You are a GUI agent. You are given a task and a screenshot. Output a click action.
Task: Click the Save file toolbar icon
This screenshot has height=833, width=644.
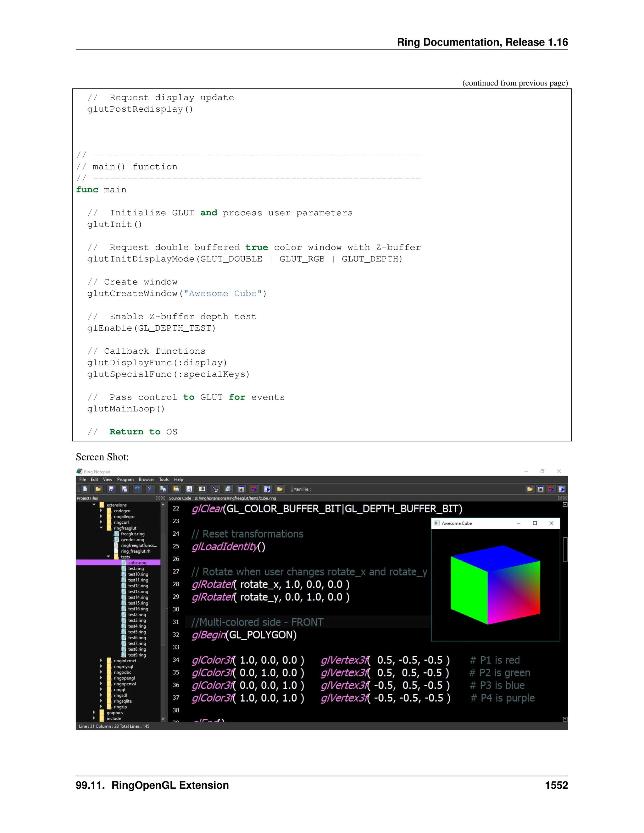tap(111, 489)
